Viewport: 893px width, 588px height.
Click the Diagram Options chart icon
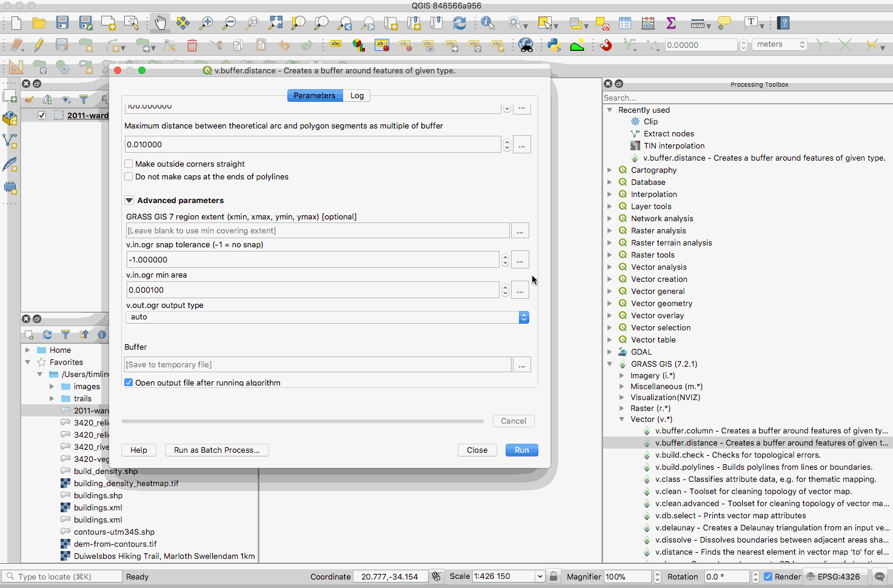point(358,45)
